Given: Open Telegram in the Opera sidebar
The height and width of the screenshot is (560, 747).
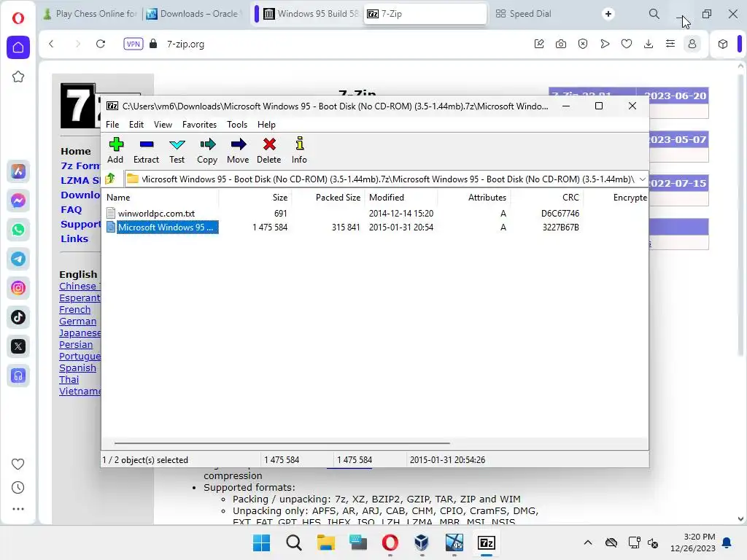Looking at the screenshot, I should click(x=18, y=259).
